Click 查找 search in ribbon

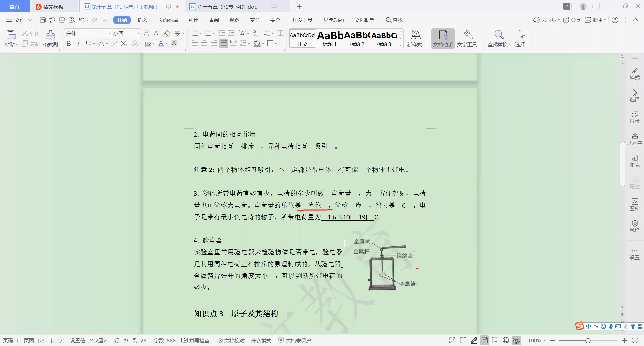click(x=394, y=20)
